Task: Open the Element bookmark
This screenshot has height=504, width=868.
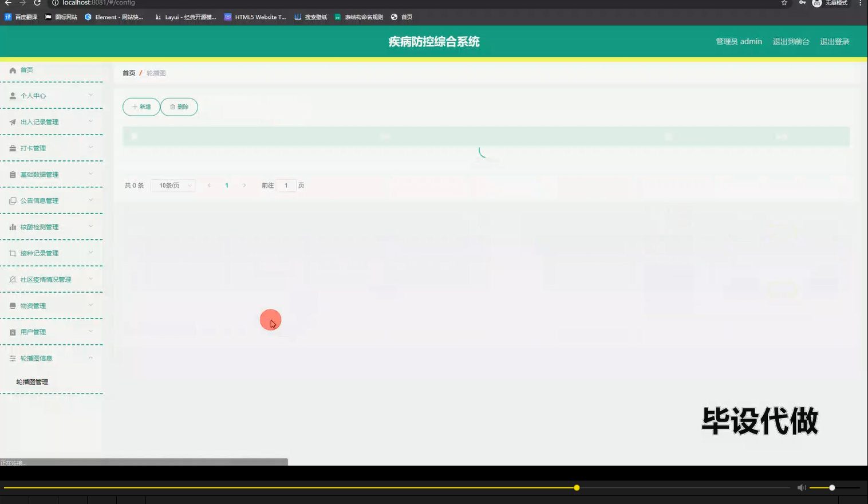Action: 114,17
